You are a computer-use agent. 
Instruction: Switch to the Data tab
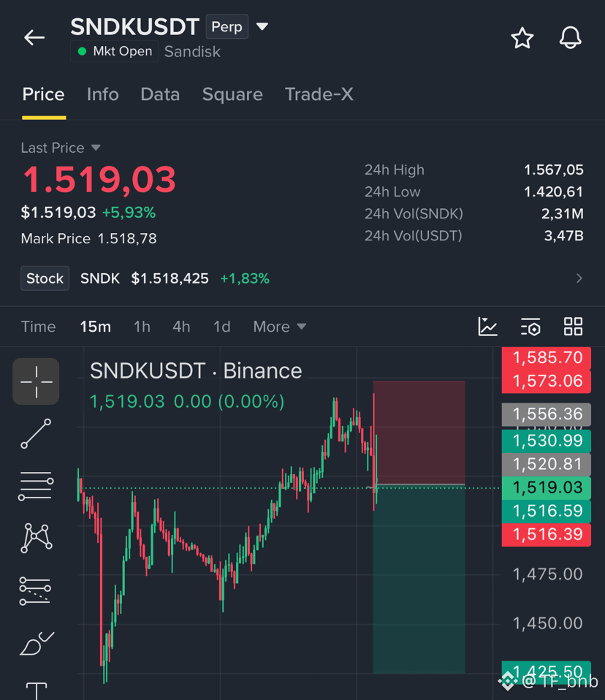(x=160, y=95)
